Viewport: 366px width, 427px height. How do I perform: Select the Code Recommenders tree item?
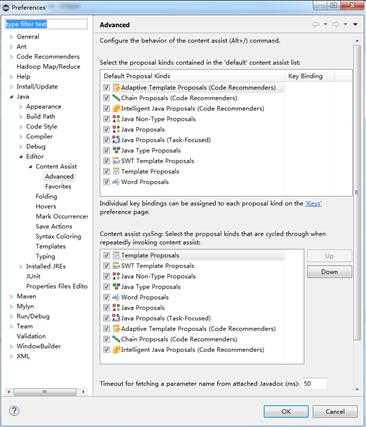pos(48,57)
